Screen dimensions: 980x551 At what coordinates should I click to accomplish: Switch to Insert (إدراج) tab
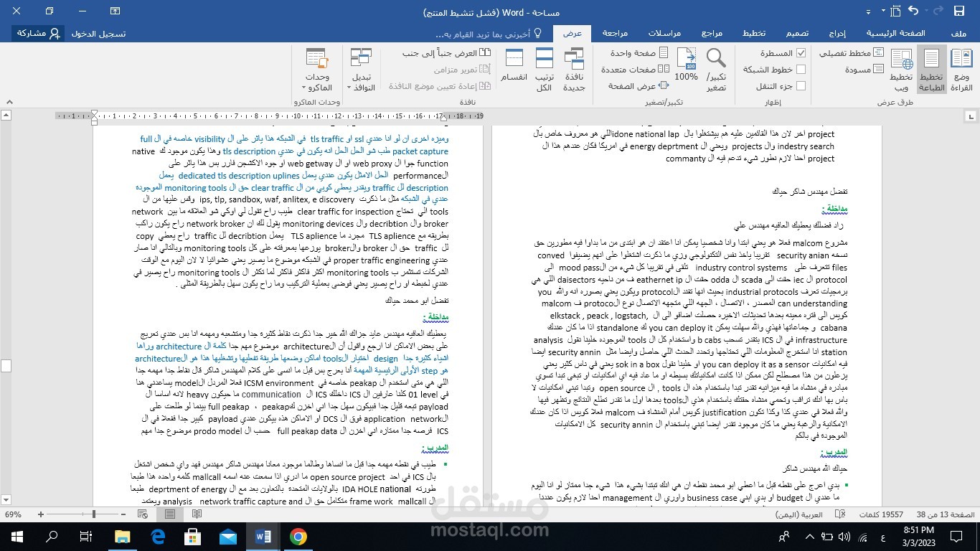pos(837,34)
